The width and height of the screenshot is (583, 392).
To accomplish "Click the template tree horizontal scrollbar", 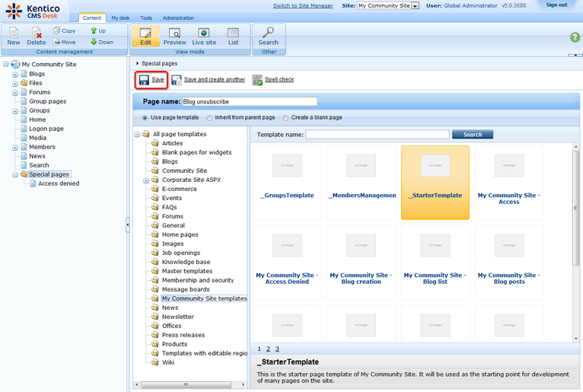I will (186, 384).
